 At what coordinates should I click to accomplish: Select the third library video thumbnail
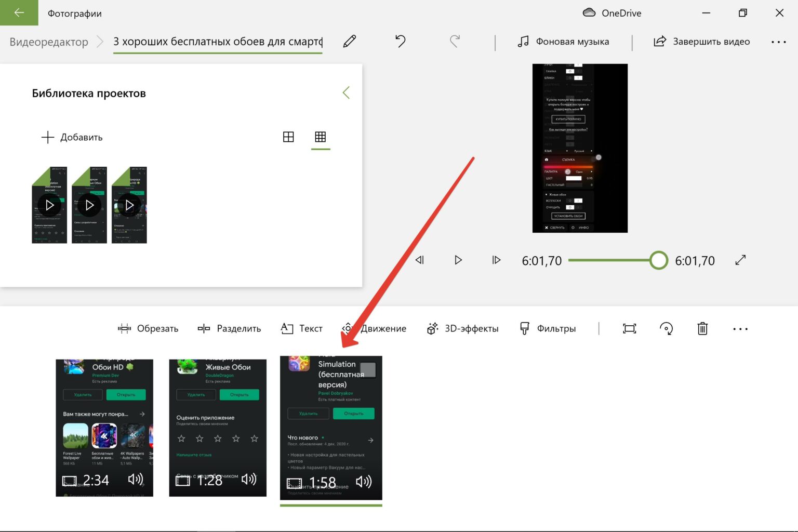pos(129,205)
